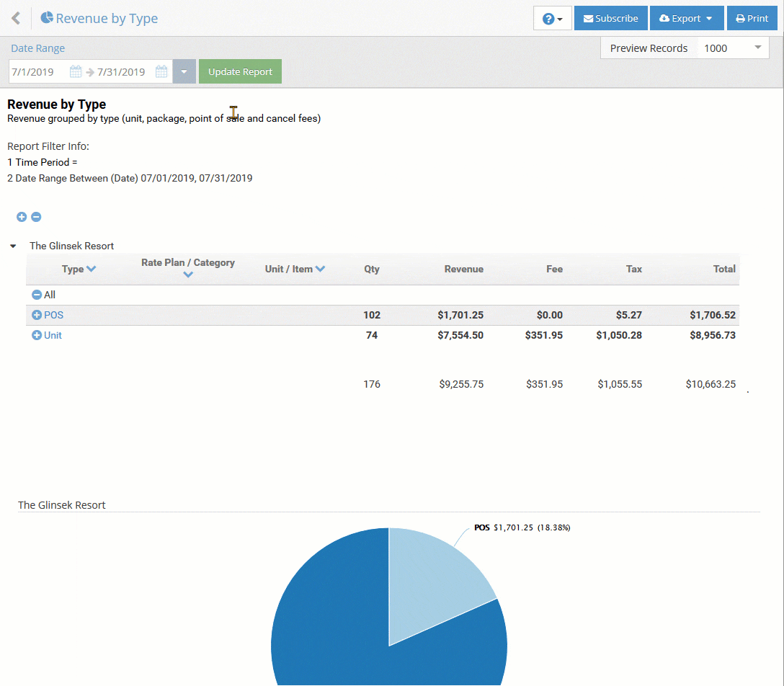Viewport: 784px width, 686px height.
Task: Collapse The Glinsek Resort group triangle
Action: pos(13,246)
